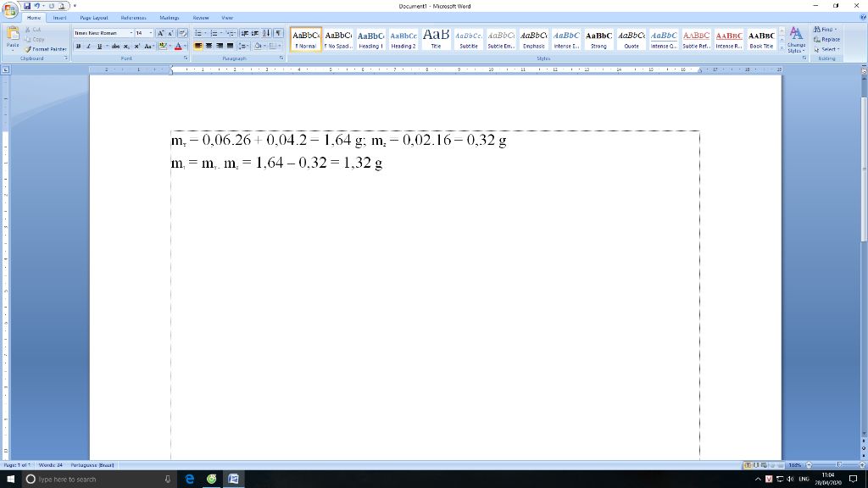868x488 pixels.
Task: Expand the Styles gallery More arrow
Action: [x=782, y=49]
